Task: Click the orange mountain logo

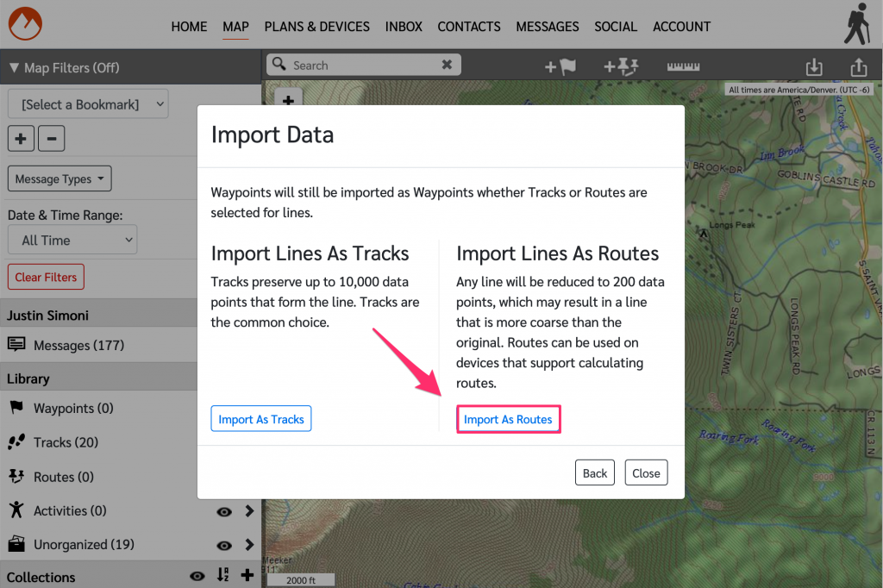Action: point(24,24)
